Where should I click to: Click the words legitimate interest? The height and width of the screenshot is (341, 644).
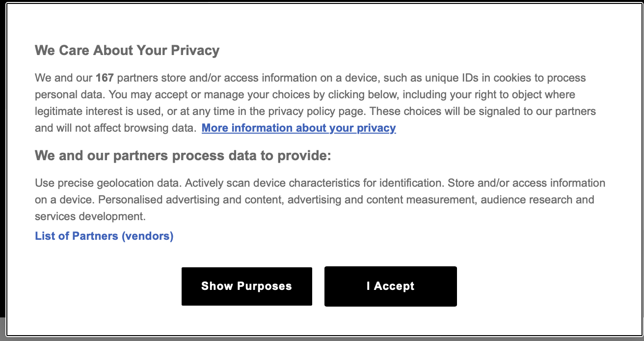[73, 112]
